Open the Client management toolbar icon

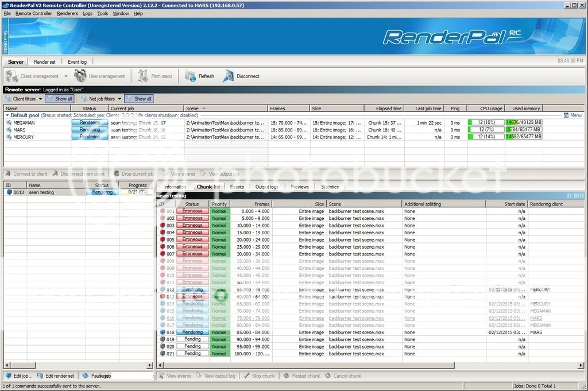click(x=11, y=76)
